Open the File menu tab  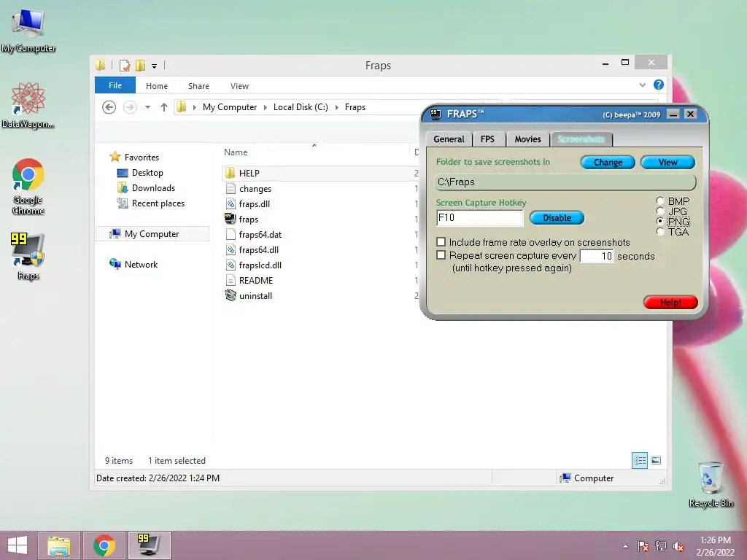coord(115,85)
